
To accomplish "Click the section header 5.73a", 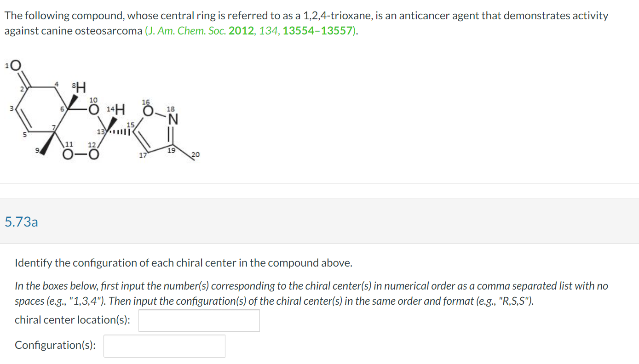I will [21, 222].
